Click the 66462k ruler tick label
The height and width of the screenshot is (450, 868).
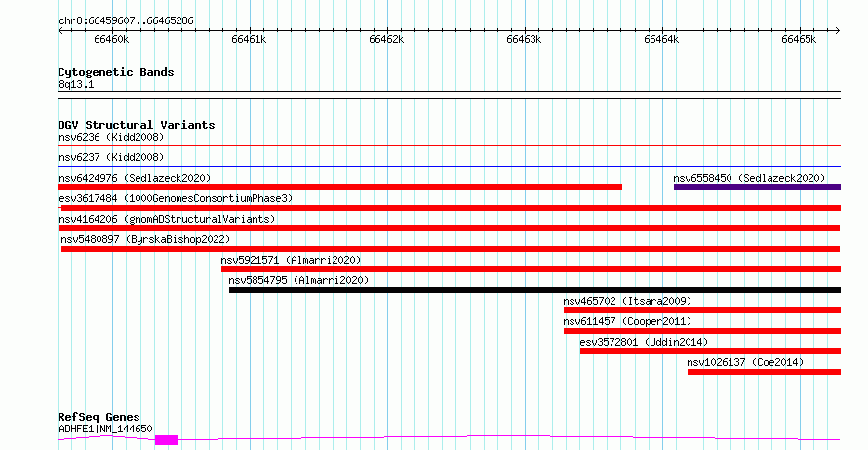point(386,39)
